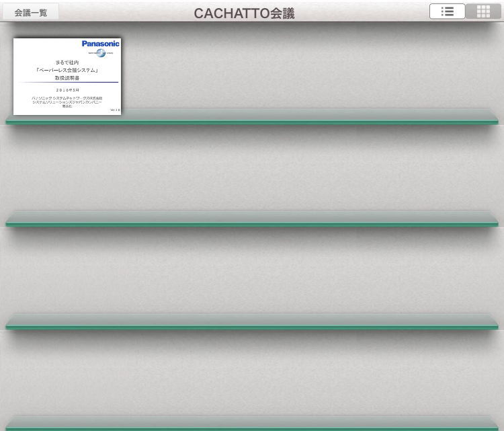
Task: Tap the blue globe emblem on cover
Action: pyautogui.click(x=101, y=52)
